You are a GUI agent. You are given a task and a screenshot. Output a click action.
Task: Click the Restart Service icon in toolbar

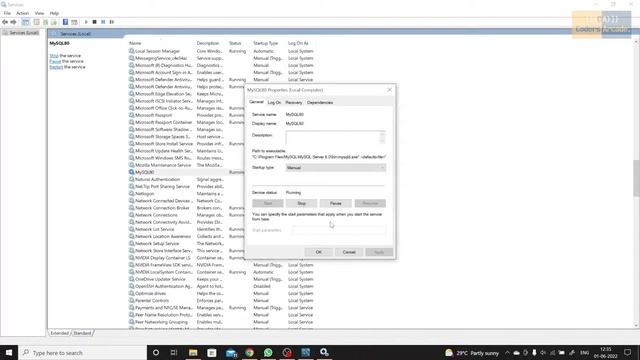pos(112,22)
